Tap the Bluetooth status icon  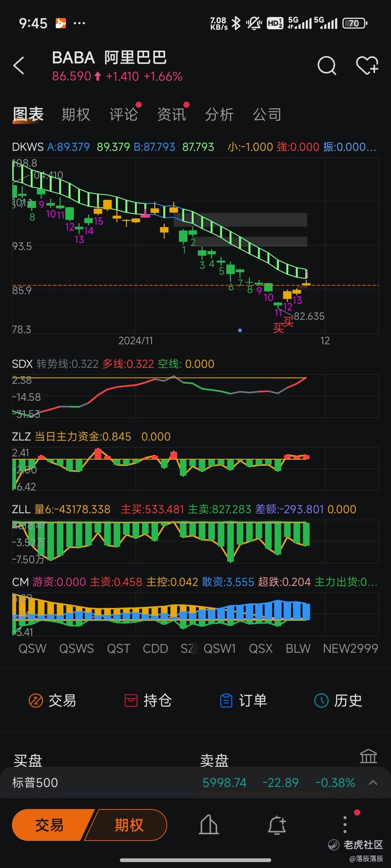(236, 24)
